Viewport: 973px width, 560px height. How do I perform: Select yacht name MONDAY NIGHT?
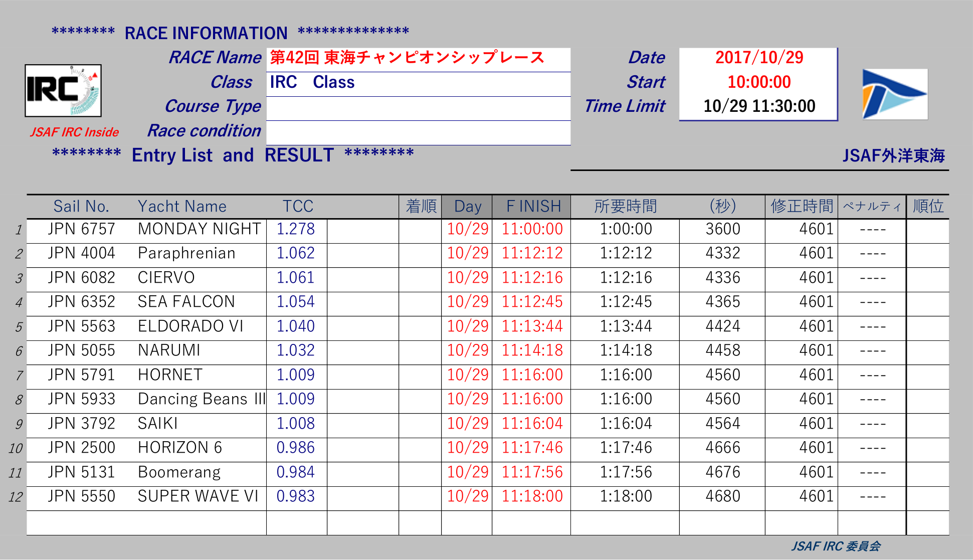click(x=199, y=229)
